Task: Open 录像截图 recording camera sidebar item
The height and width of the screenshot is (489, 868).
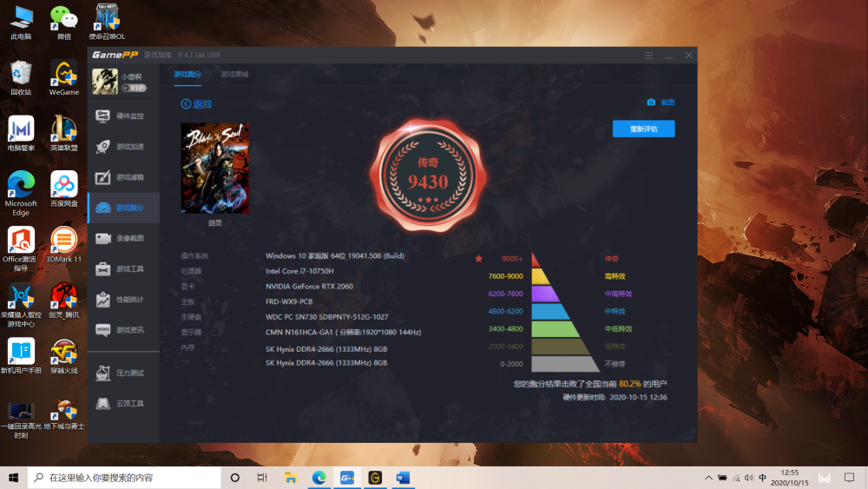Action: (123, 238)
